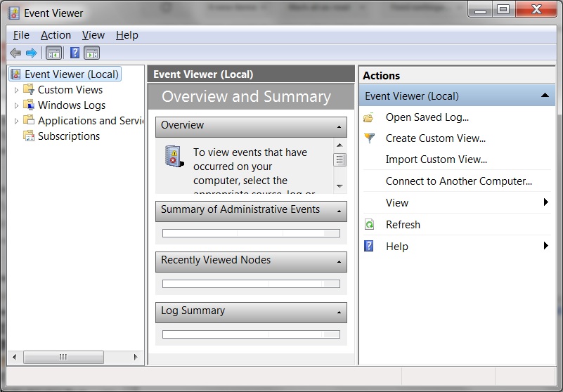
Task: Collapse the Recently Viewed Nodes section
Action: click(x=339, y=262)
